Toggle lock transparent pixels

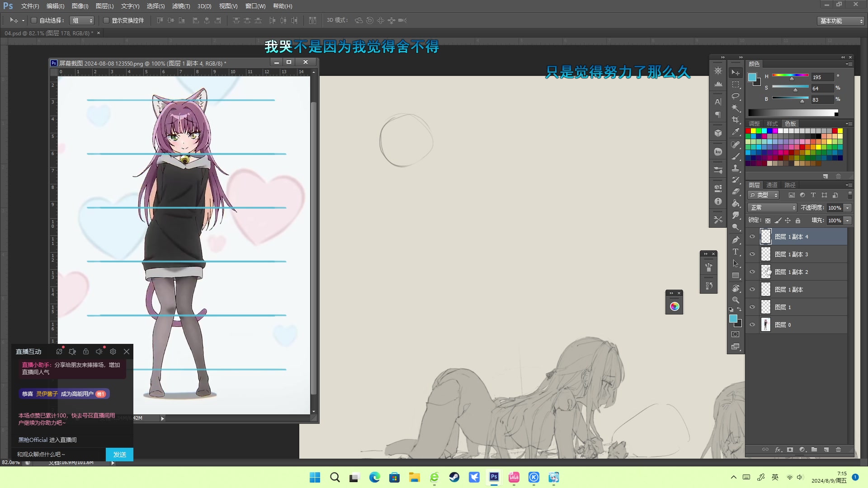tap(768, 221)
